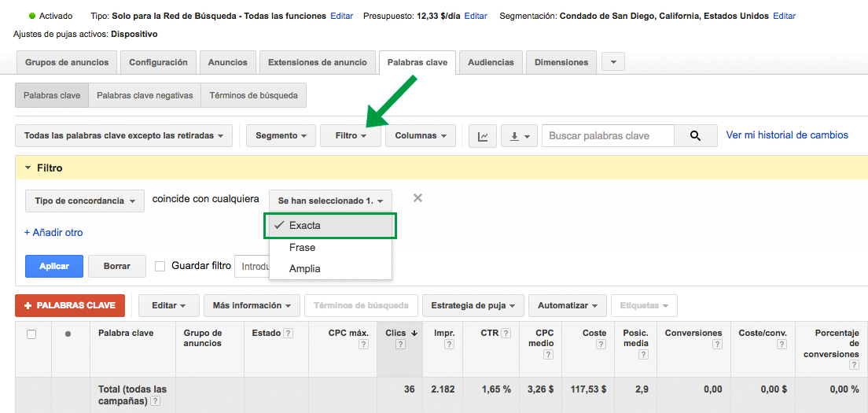Open the Más información dropdown
The width and height of the screenshot is (868, 413).
[252, 305]
